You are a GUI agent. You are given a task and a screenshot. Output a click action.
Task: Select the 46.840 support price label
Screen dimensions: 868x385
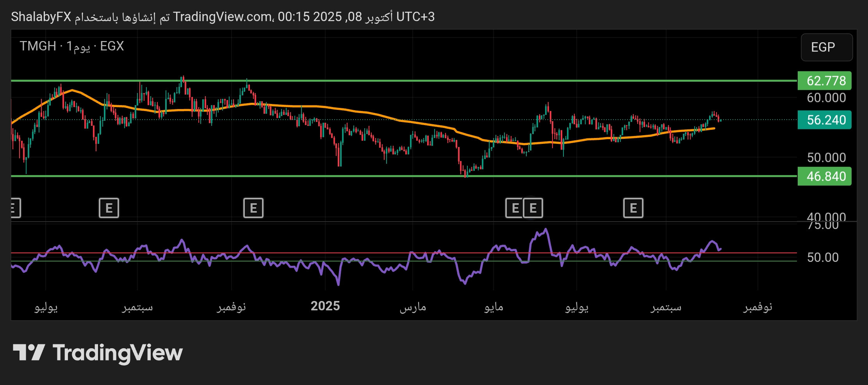point(824,176)
